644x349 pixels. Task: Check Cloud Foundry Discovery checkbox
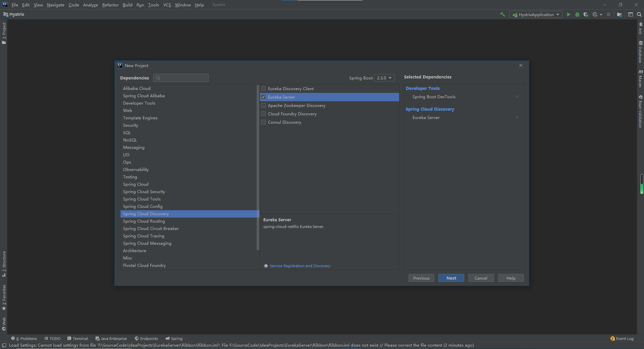point(263,114)
